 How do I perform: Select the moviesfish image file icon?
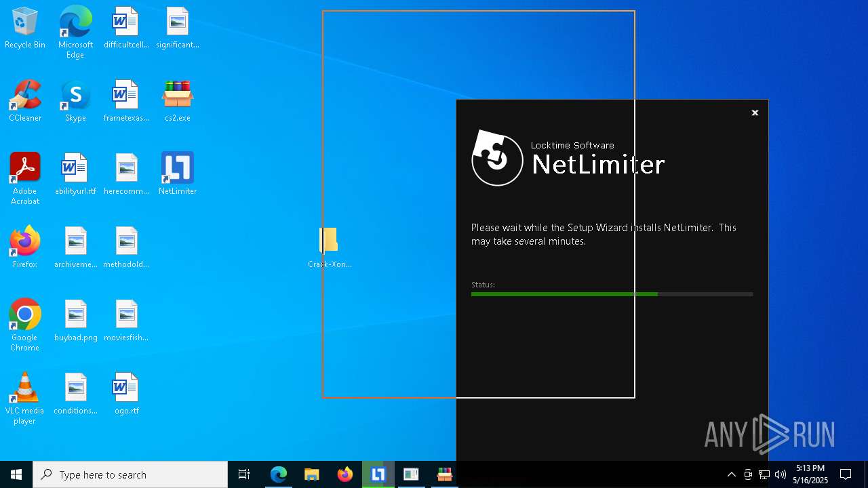click(126, 321)
